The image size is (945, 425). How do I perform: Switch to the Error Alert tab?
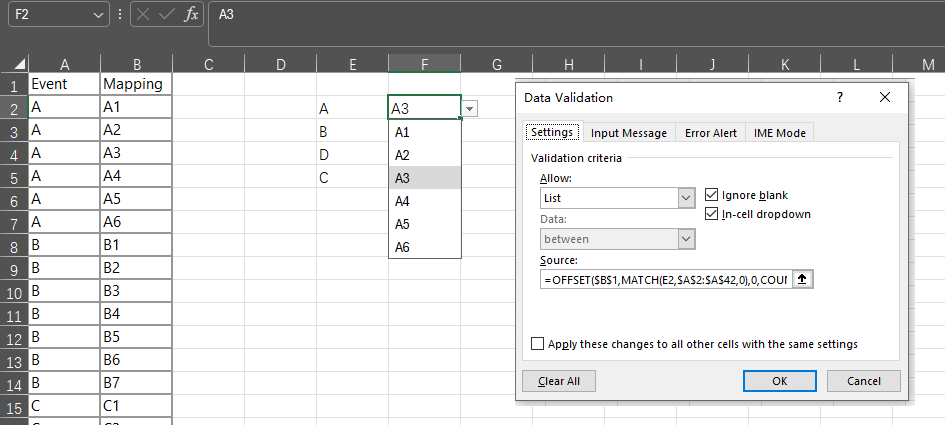(711, 133)
